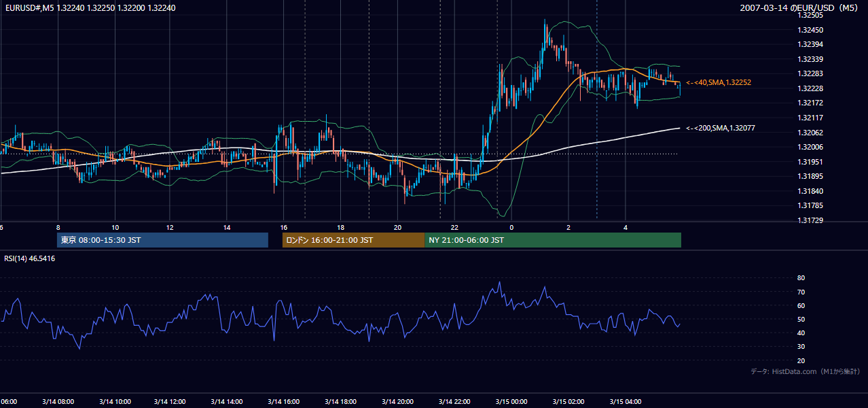The height and width of the screenshot is (408, 868).
Task: Click the 1.31840 price axis label
Action: (810, 191)
